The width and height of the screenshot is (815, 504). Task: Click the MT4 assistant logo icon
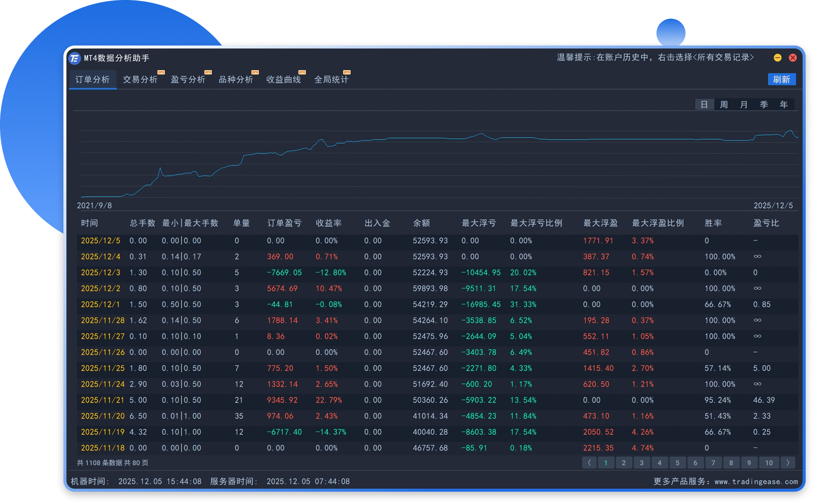[x=75, y=58]
